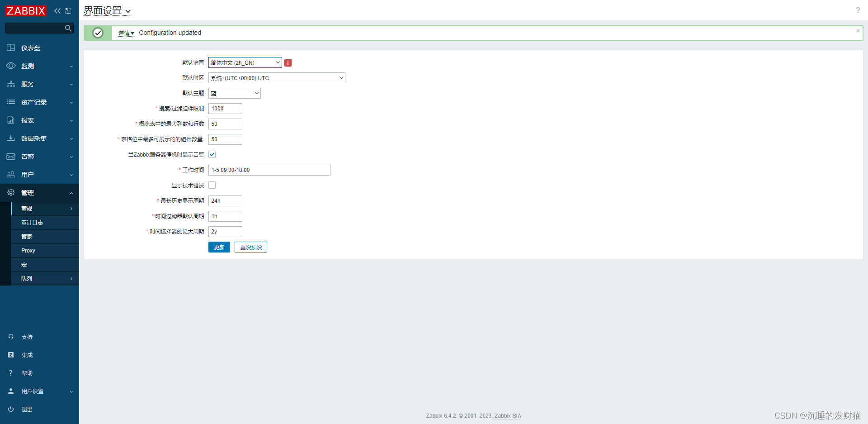Expand the 数据采集 menu chevron

click(71, 139)
